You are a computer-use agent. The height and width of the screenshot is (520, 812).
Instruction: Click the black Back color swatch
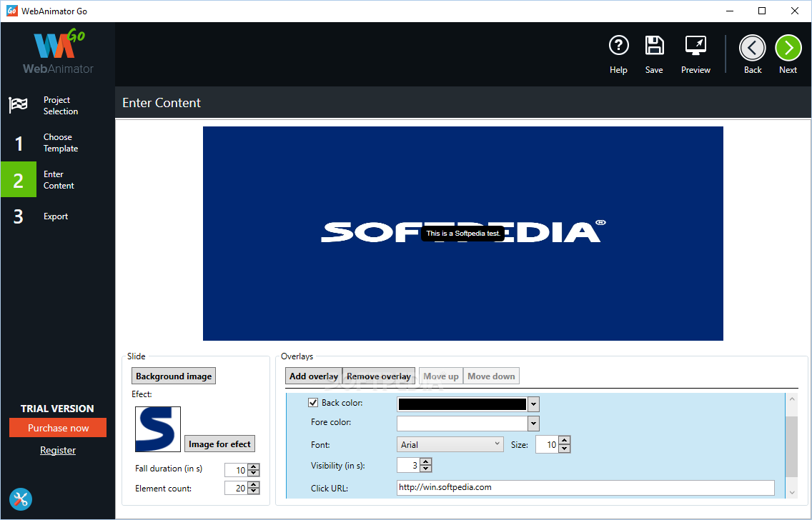(462, 404)
